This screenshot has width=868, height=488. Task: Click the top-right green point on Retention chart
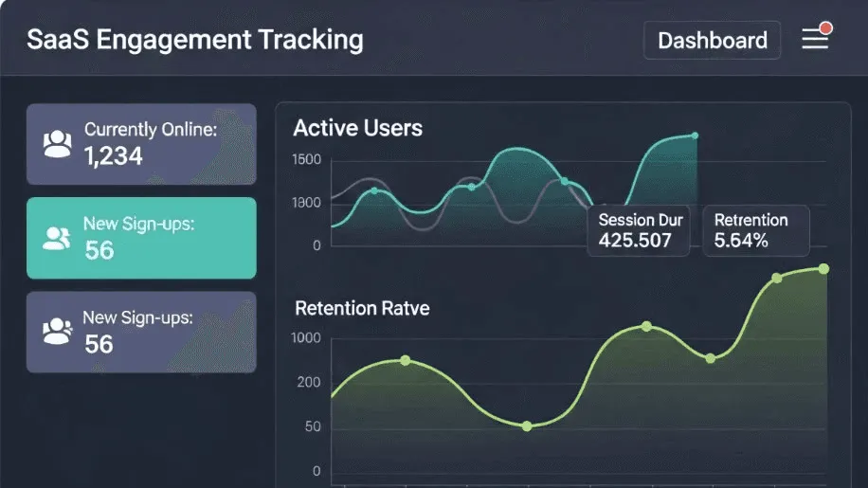tap(823, 269)
